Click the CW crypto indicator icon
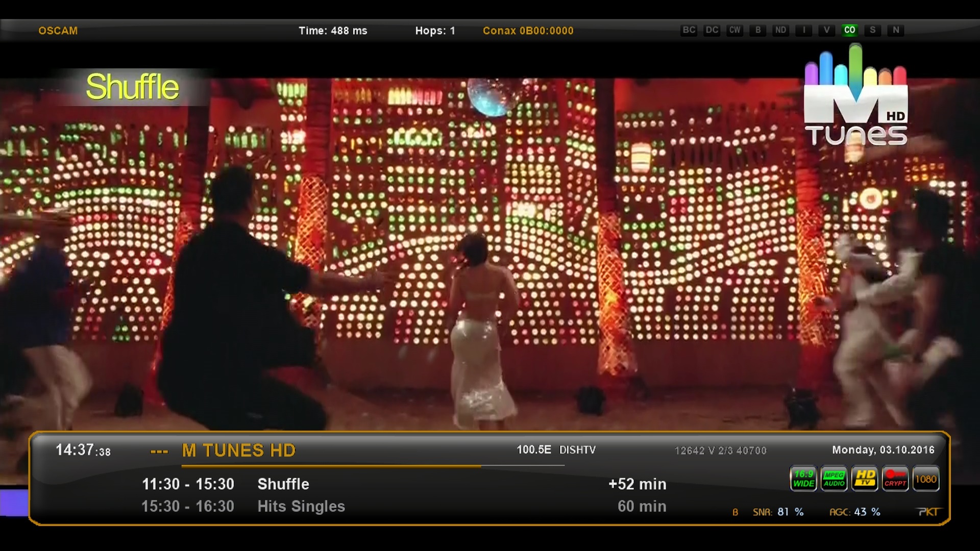 coord(735,30)
